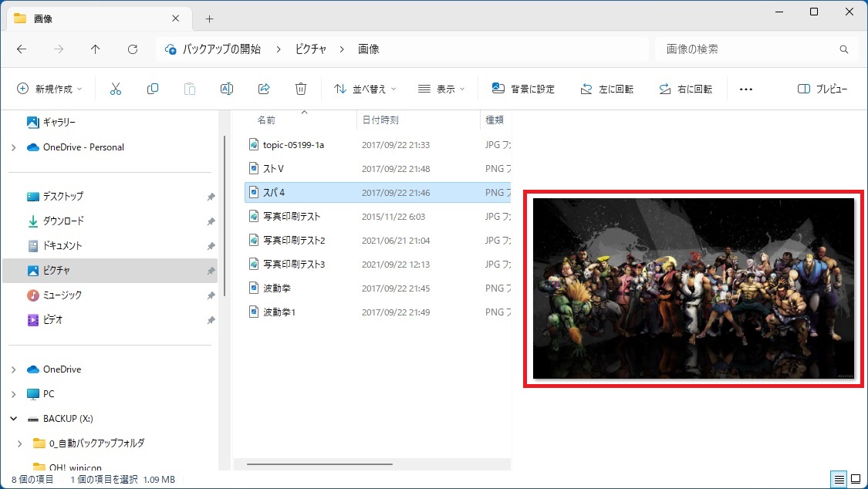Click the copy icon in toolbar
Screen dimensions: 868x489
click(153, 89)
